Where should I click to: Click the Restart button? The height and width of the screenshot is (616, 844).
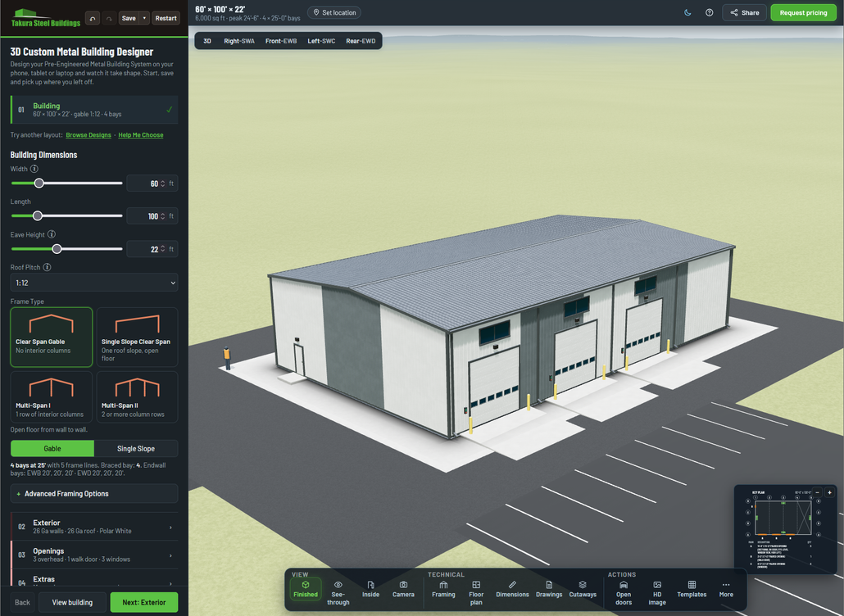[x=166, y=18]
